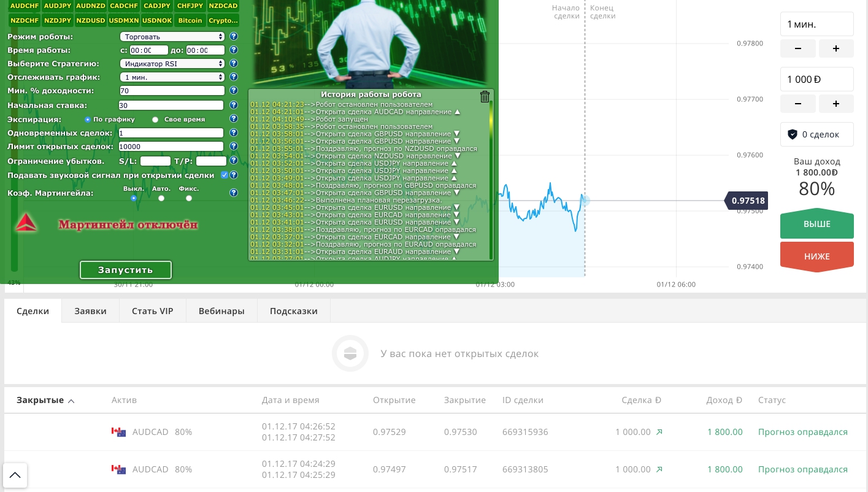Open the Отслеживать график timeframe dropdown
Viewport: 868px width, 492px height.
point(172,77)
